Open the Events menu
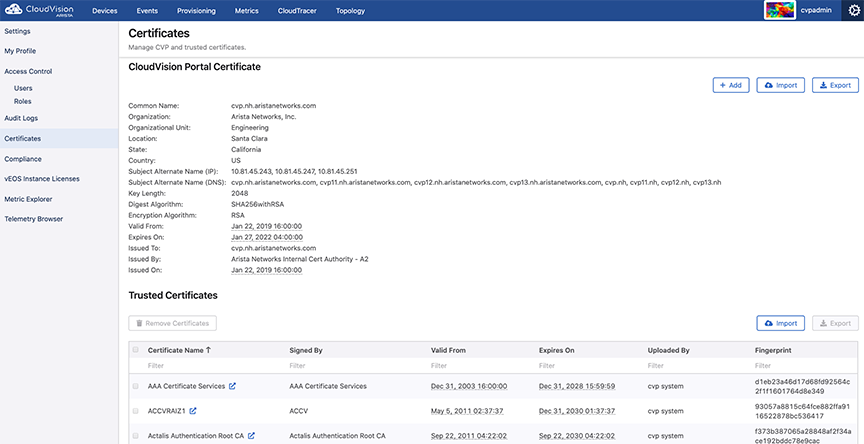 147,11
